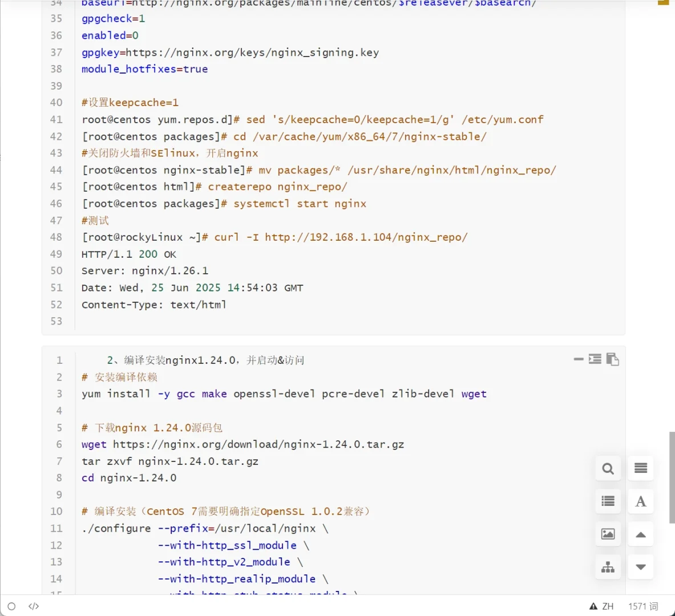Open search with the floating magnifier button
The width and height of the screenshot is (675, 616).
pyautogui.click(x=608, y=468)
